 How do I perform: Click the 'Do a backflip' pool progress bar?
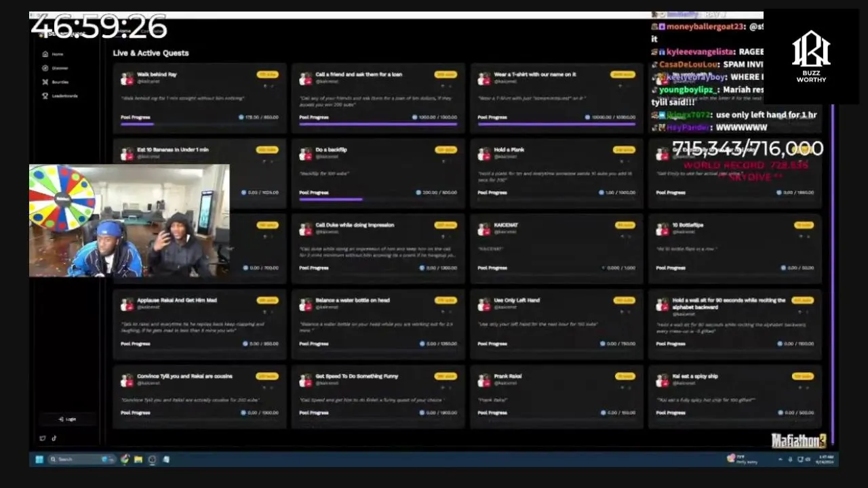(378, 199)
